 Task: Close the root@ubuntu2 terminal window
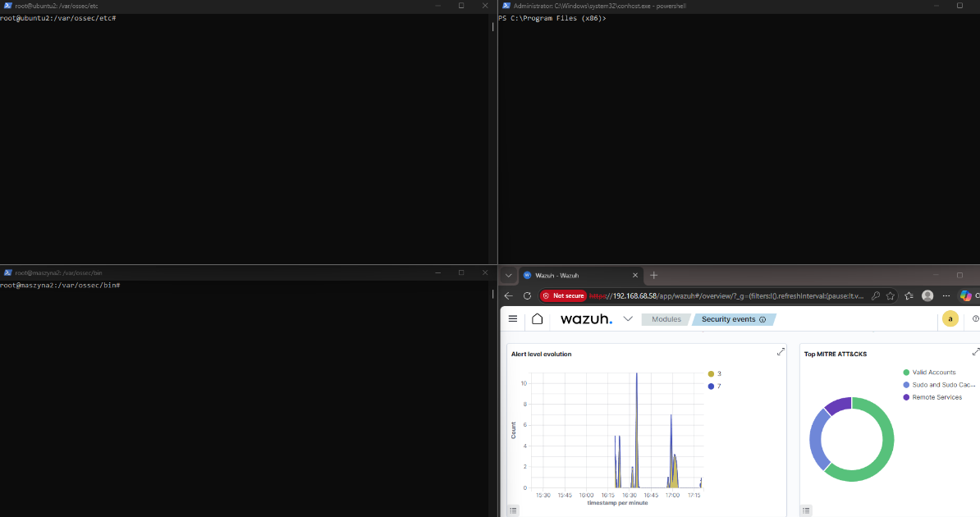pyautogui.click(x=485, y=6)
